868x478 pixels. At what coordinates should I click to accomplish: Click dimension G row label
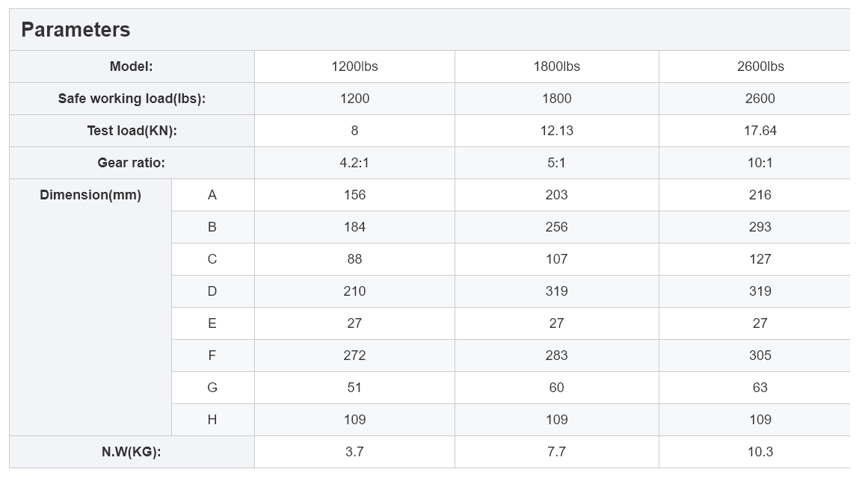pos(212,388)
